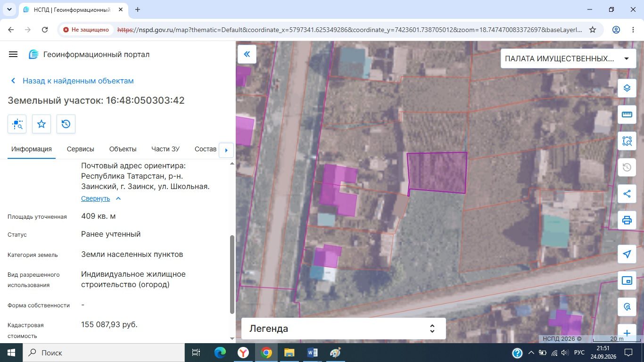644x362 pixels.
Task: Bookmark this page with the star
Action: pyautogui.click(x=593, y=30)
